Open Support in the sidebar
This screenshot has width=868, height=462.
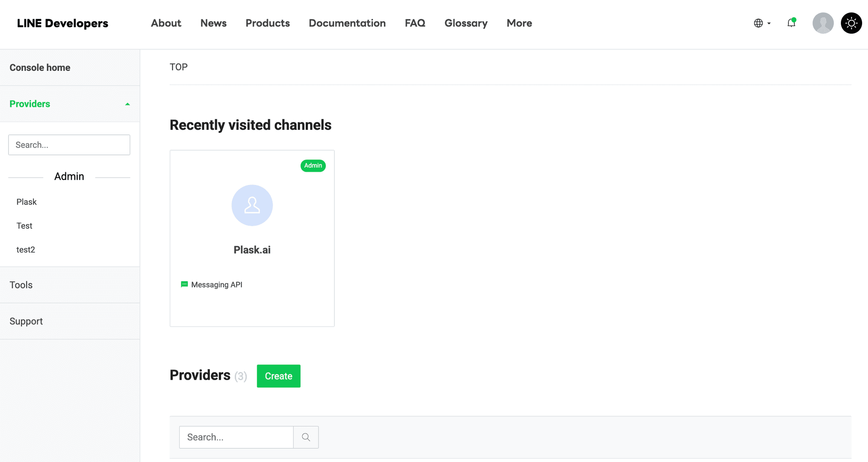(70, 321)
